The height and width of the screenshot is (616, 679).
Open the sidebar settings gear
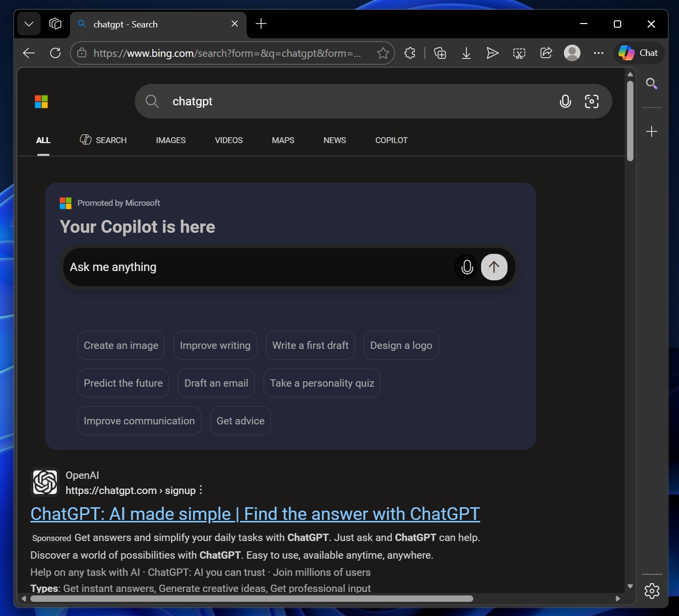[652, 591]
